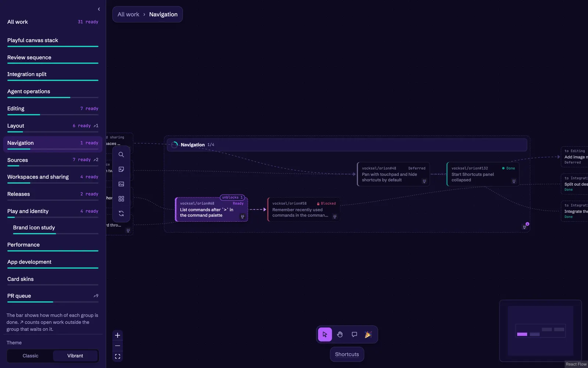Add a sticky note to the canvas

(121, 169)
